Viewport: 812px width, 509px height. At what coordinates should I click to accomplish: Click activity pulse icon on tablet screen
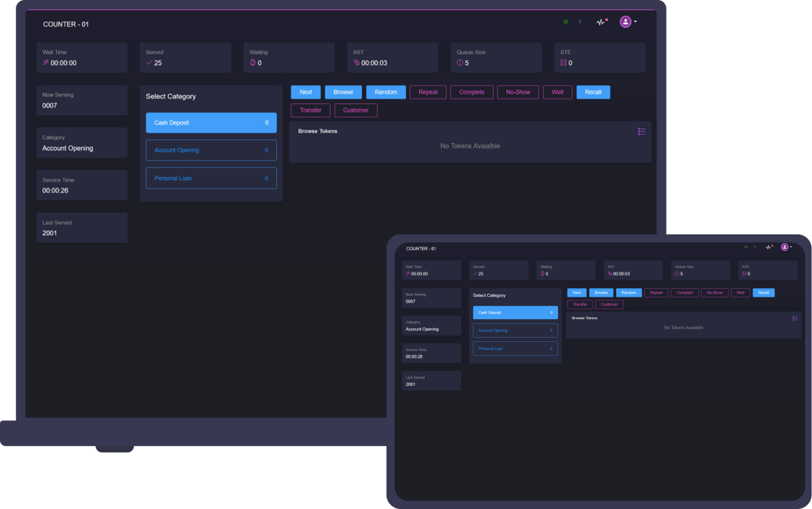[769, 247]
